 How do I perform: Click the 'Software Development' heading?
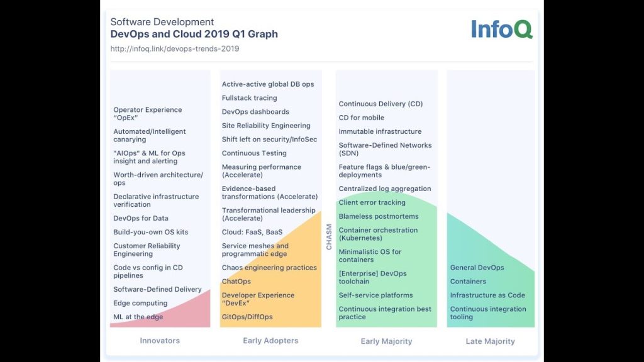(x=162, y=22)
